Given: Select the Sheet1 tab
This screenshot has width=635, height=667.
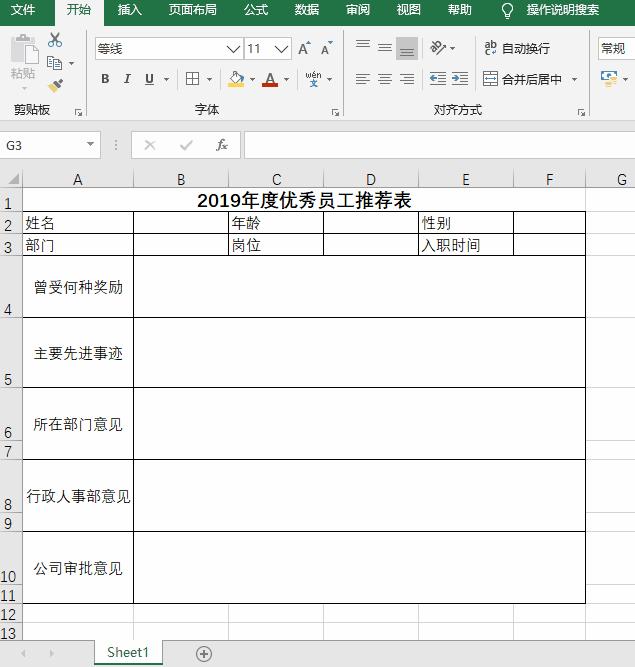Looking at the screenshot, I should click(x=128, y=653).
